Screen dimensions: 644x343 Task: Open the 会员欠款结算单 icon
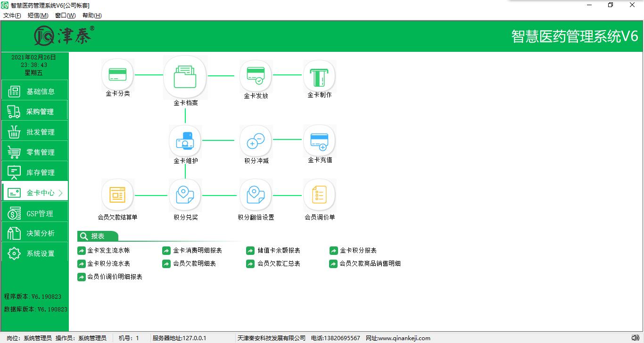(x=117, y=195)
